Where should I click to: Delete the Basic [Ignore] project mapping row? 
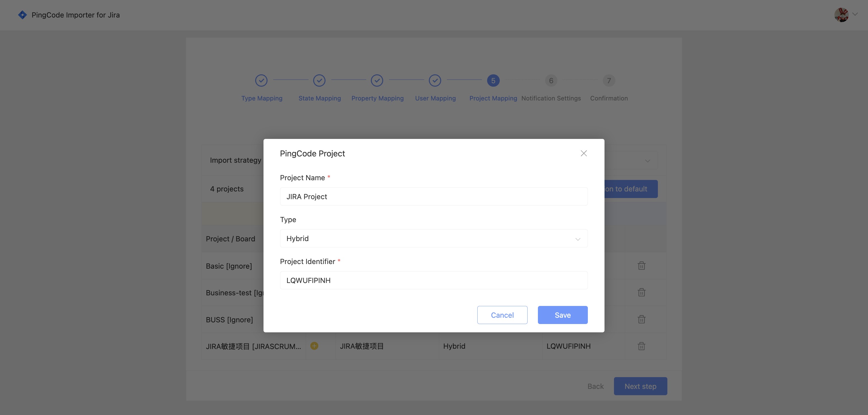[x=642, y=265]
